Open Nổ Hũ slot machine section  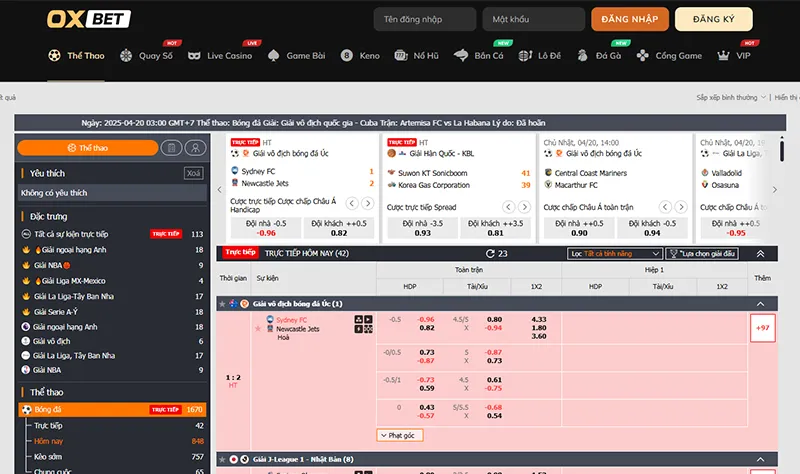coord(416,56)
